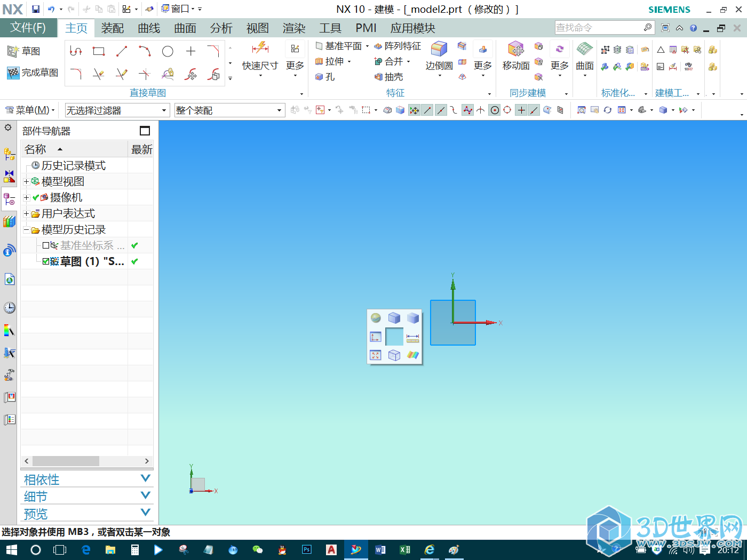
Task: Open the 无选择过滤器 selection filter dropdown
Action: 117,110
